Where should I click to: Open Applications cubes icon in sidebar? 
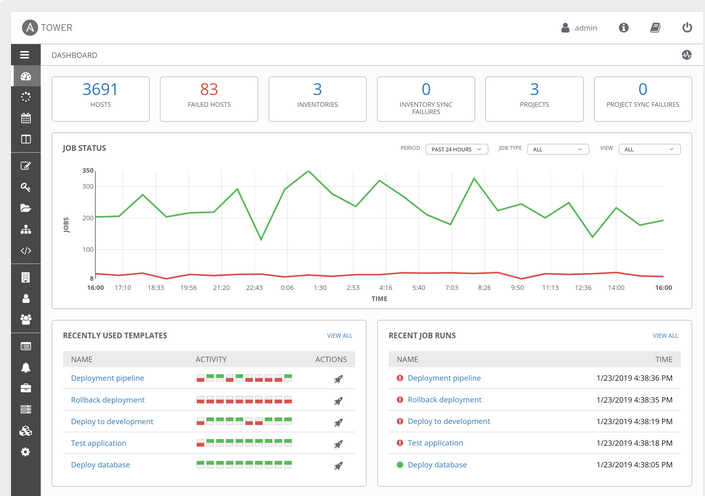(26, 431)
